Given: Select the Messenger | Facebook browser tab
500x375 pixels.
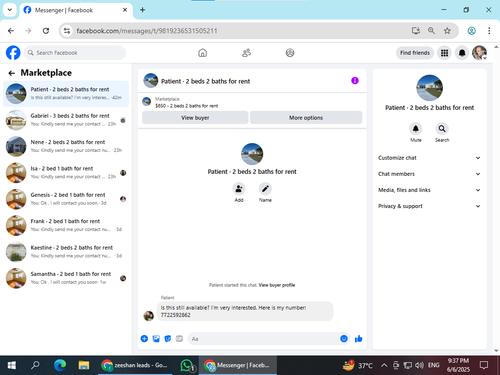Looking at the screenshot, I should 76,10.
